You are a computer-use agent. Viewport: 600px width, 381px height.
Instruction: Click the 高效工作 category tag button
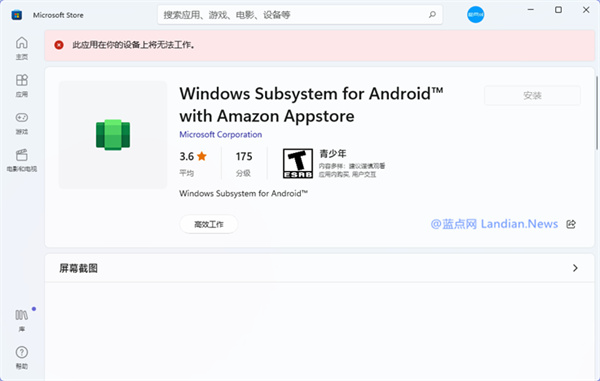(209, 225)
